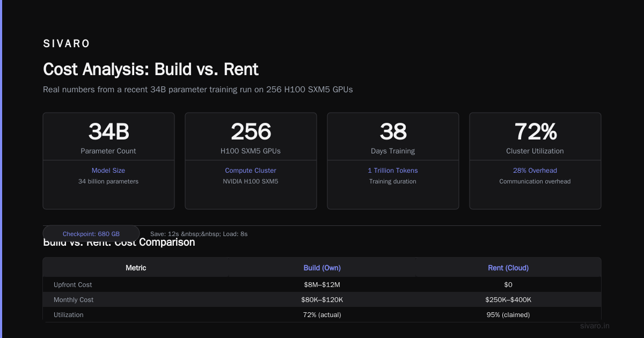Open the 28% Overhead link
Screen dimensions: 644x338
535,171
